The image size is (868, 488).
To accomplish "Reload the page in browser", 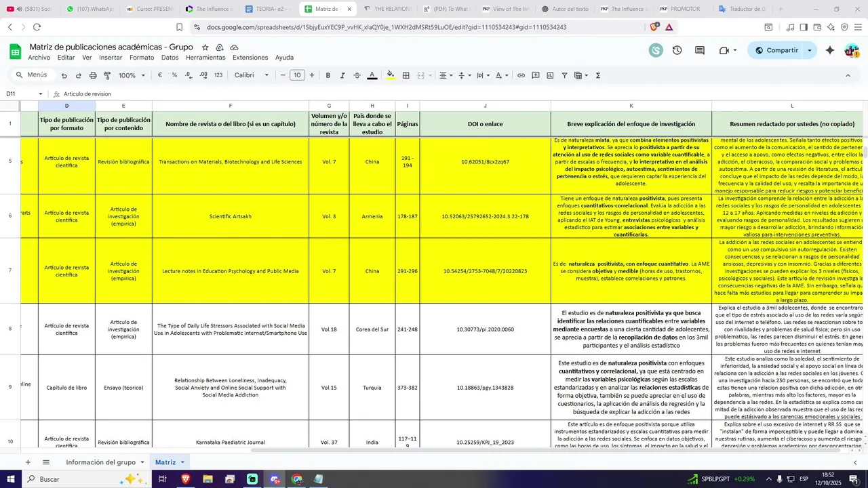I will tap(37, 27).
